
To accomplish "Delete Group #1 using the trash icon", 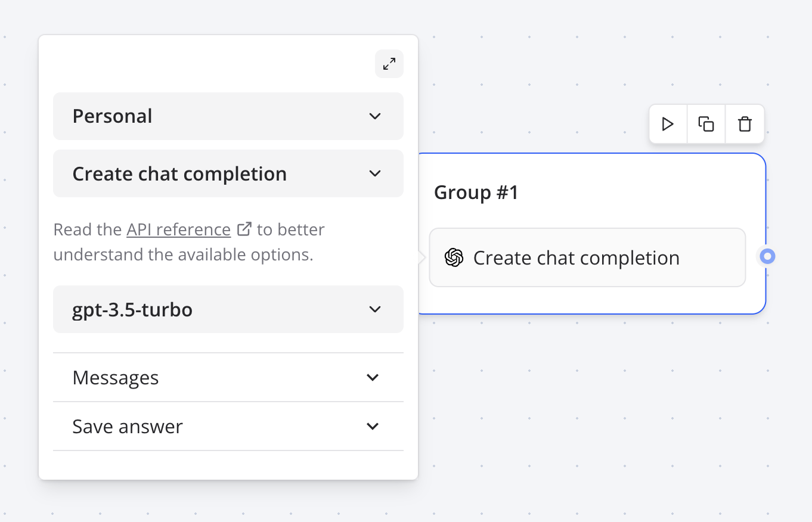I will (744, 124).
